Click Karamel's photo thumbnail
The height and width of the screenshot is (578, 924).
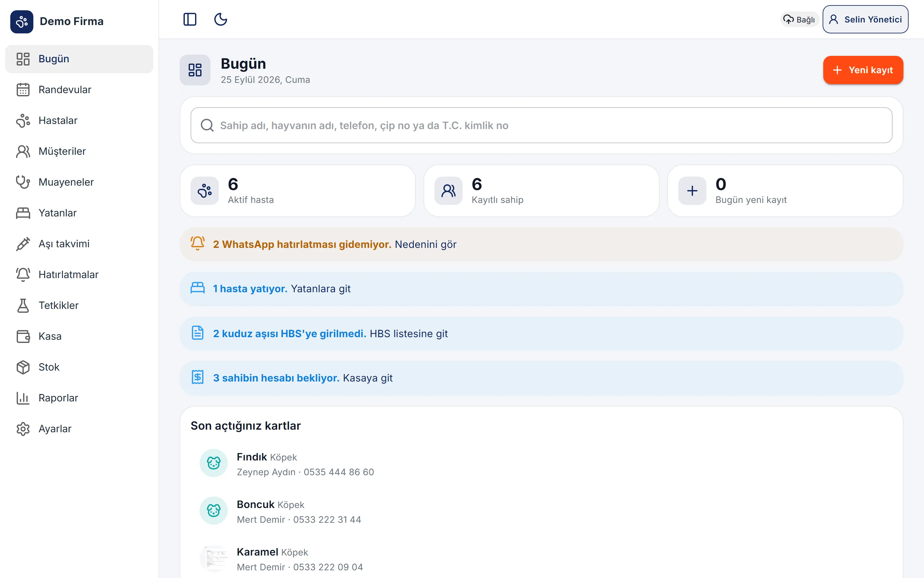214,558
